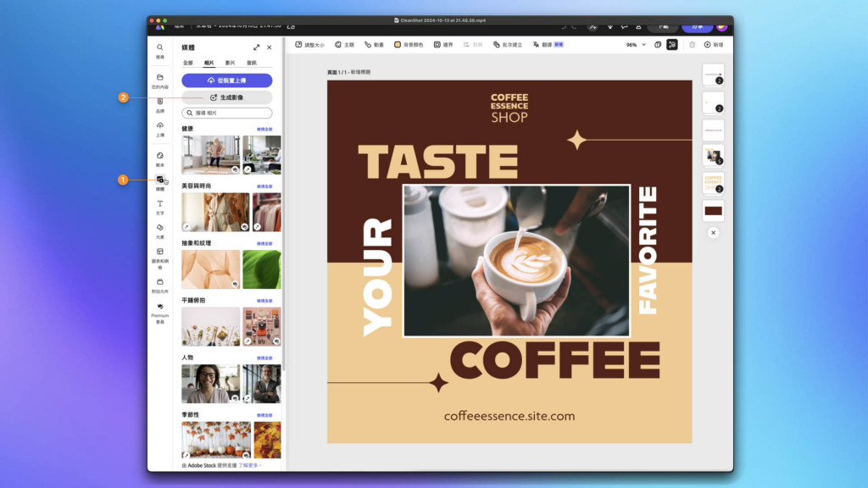Open 您的內容 folder in sidebar
Viewport: 868px width, 488px height.
click(x=160, y=80)
